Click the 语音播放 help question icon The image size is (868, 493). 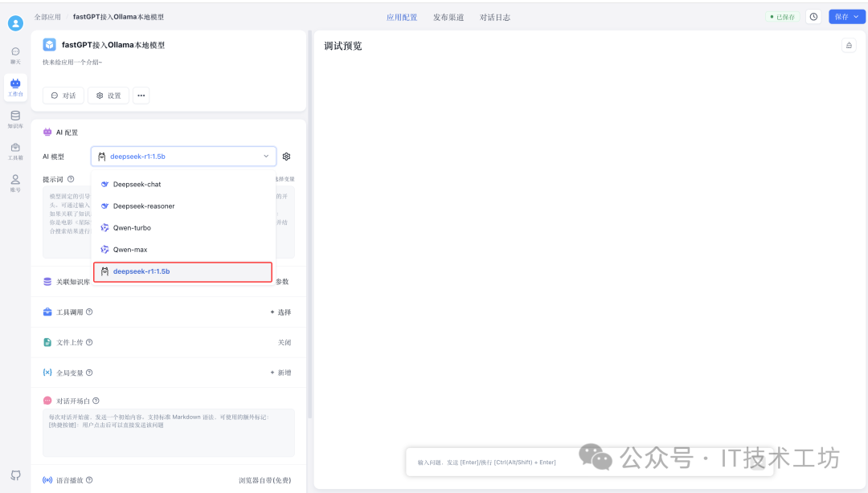89,479
